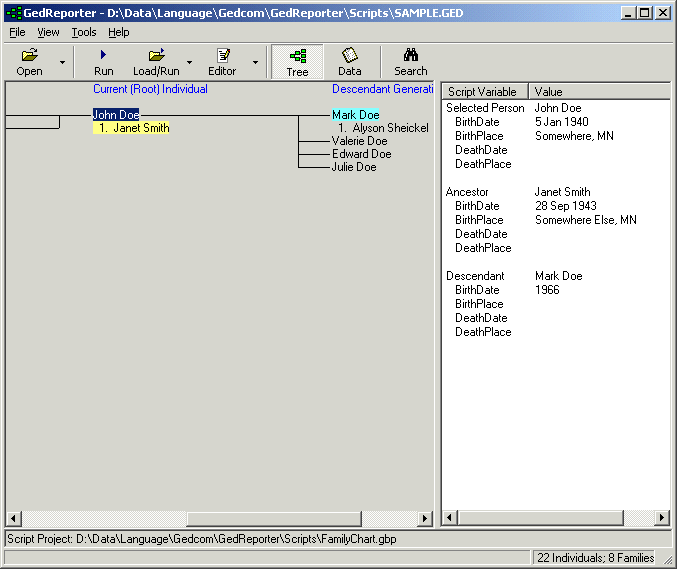Expand the Load/Run dropdown arrow

click(x=189, y=62)
